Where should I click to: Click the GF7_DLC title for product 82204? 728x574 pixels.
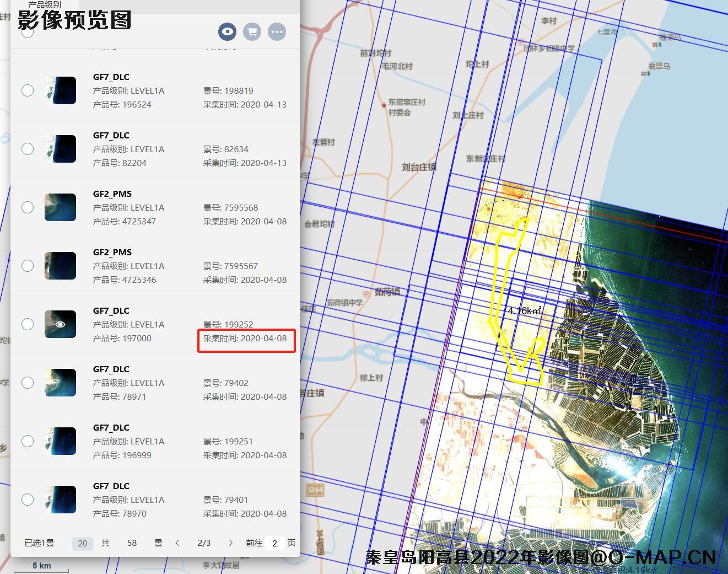coord(111,135)
